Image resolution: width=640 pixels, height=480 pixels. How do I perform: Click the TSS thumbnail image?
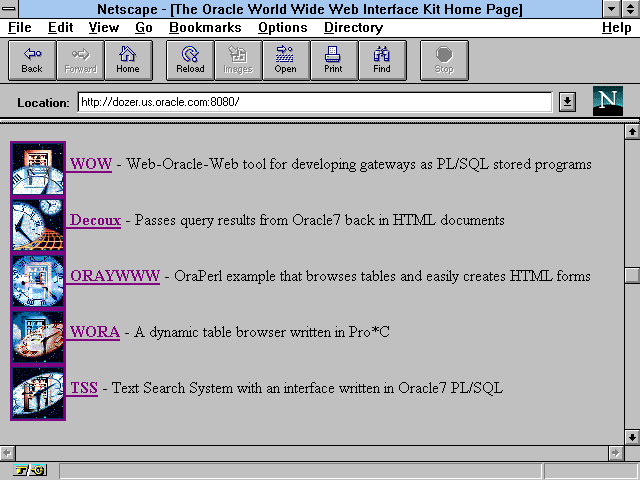[x=38, y=392]
